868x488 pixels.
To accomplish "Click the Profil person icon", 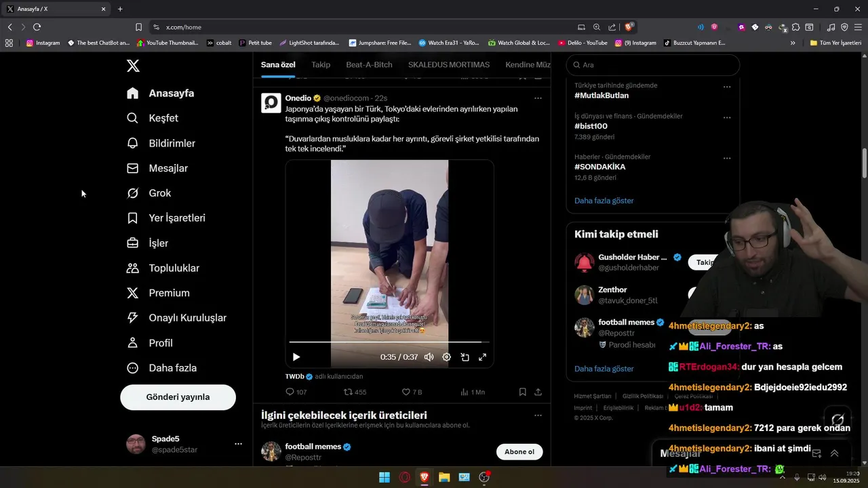I will tap(133, 343).
